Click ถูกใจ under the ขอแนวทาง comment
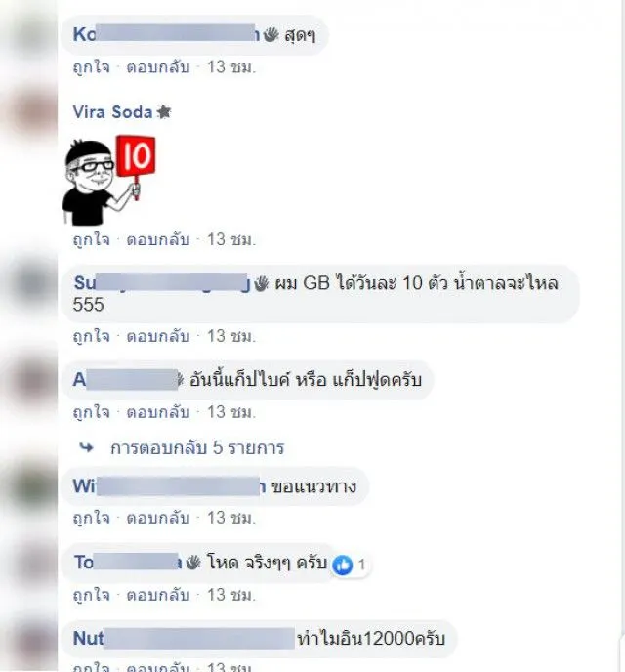 point(91,518)
